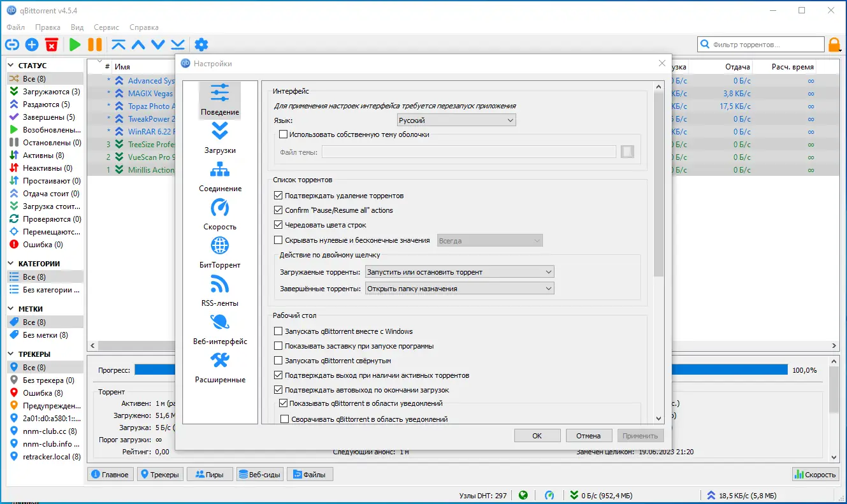
Task: Collapse the МЕТКИ sidebar section
Action: click(x=11, y=309)
